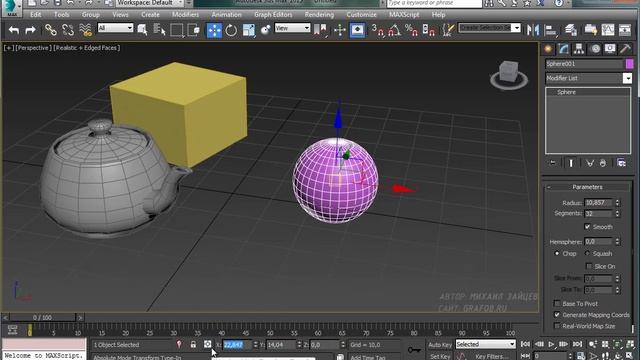Click the Segments value field
The height and width of the screenshot is (360, 640).
click(598, 213)
